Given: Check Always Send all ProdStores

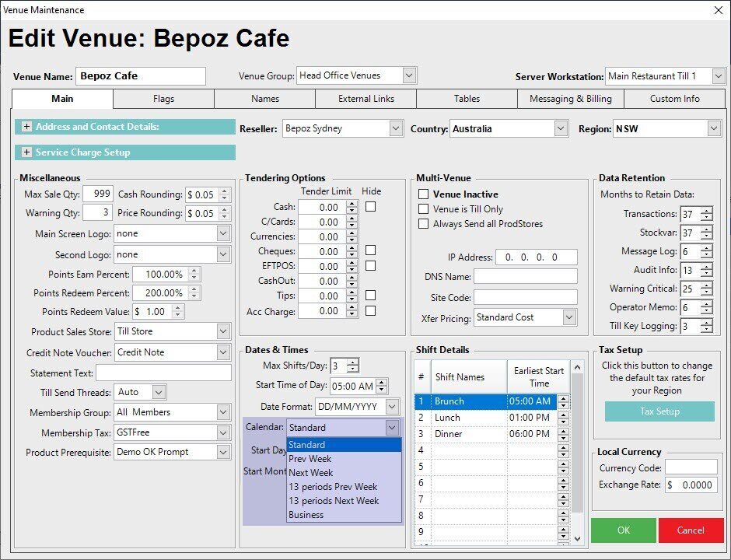Looking at the screenshot, I should [x=424, y=224].
